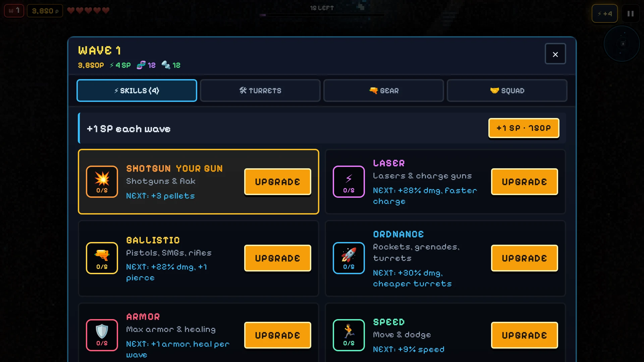Click the wave number badge in HUD
644x362 pixels.
pos(14,11)
